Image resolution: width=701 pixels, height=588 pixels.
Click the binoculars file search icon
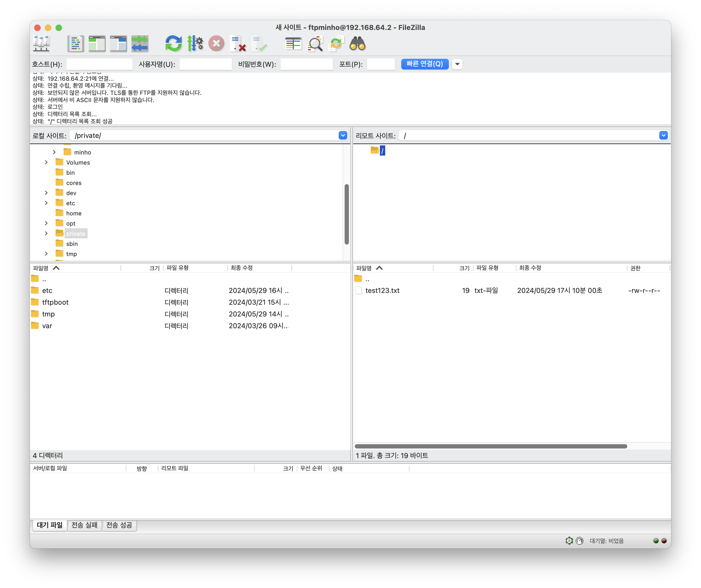(x=357, y=44)
